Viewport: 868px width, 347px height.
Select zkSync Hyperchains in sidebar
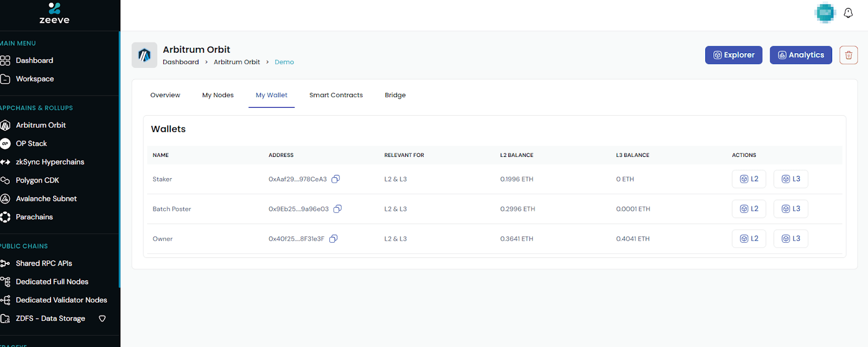(x=50, y=162)
